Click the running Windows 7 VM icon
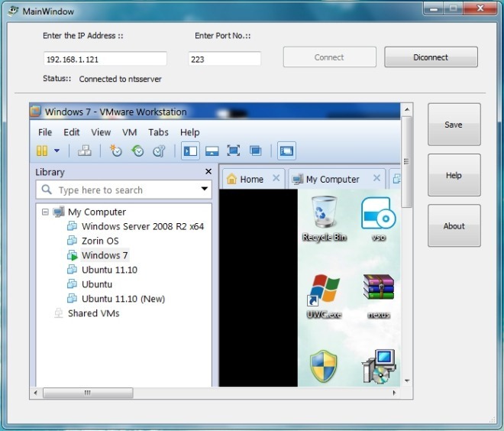 73,255
